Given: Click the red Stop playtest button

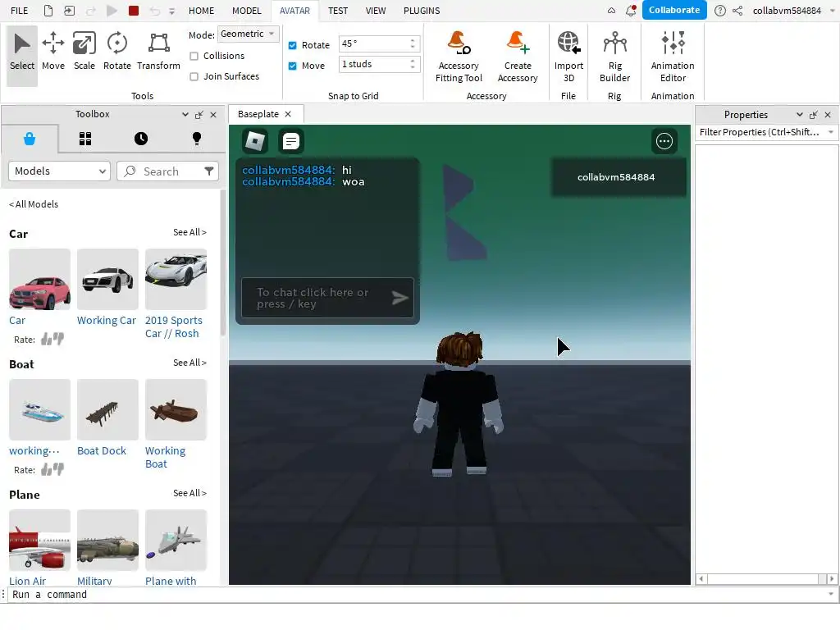Looking at the screenshot, I should 134,10.
